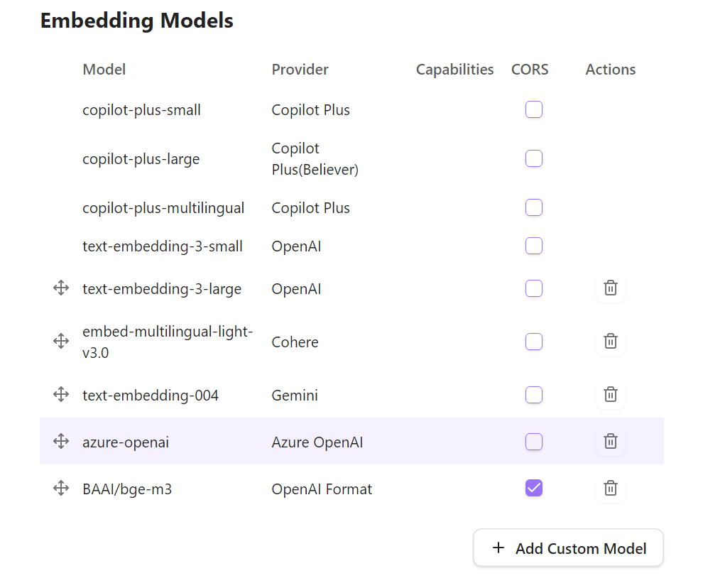Disable CORS for BAAI/bge-m3
This screenshot has height=588, width=703.
click(x=534, y=489)
